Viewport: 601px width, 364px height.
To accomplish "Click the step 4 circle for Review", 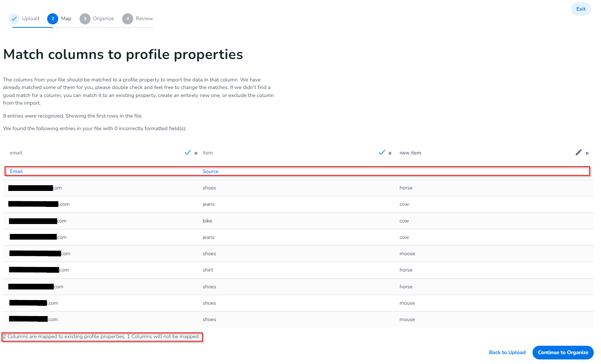I will click(x=127, y=19).
